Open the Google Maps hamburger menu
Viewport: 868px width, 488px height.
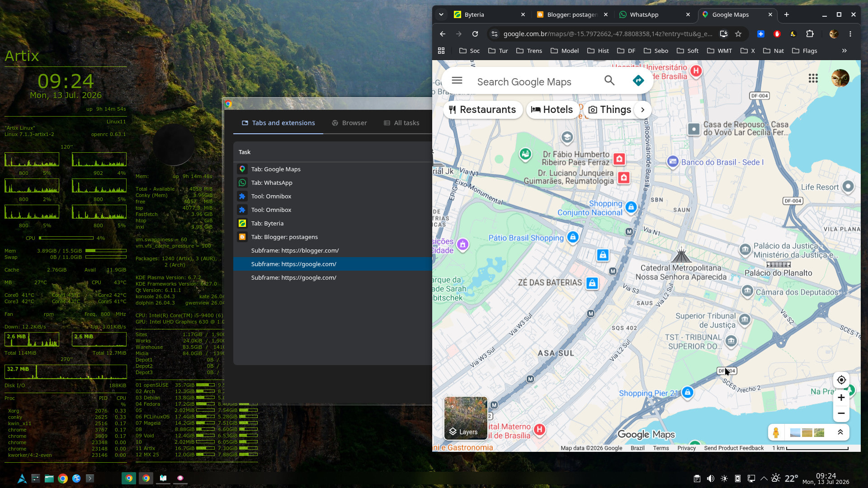tap(457, 80)
